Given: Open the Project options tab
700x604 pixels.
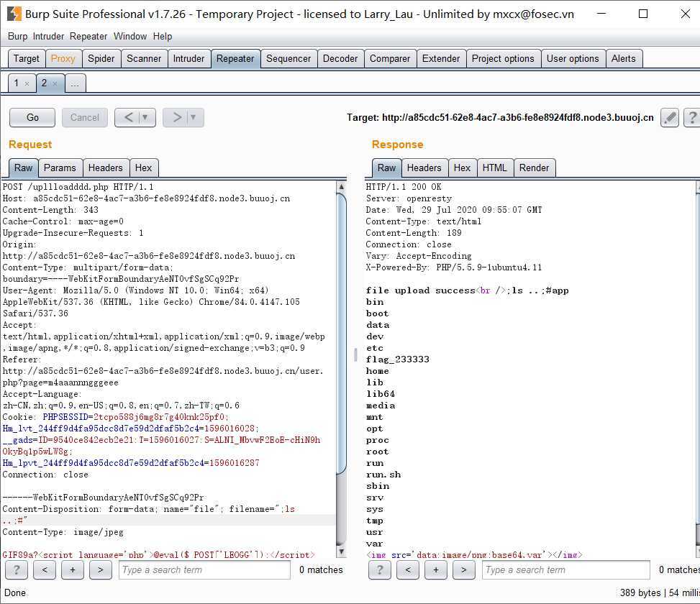Looking at the screenshot, I should [503, 58].
